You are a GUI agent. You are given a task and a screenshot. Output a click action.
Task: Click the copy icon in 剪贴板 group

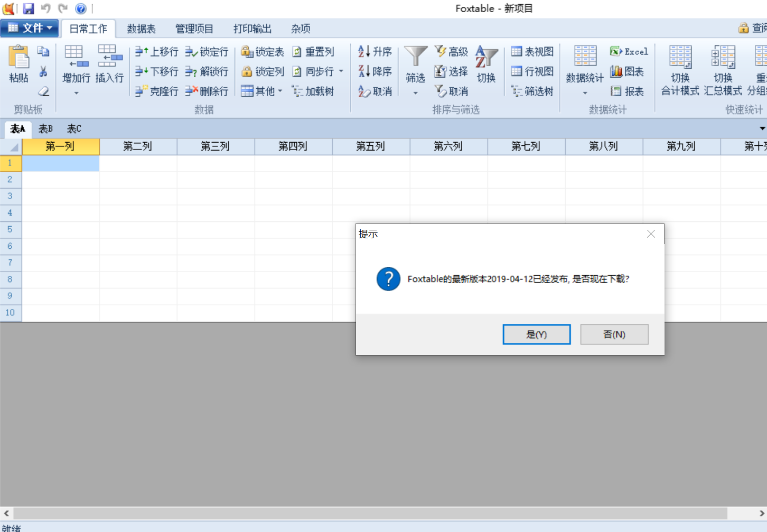pyautogui.click(x=43, y=51)
